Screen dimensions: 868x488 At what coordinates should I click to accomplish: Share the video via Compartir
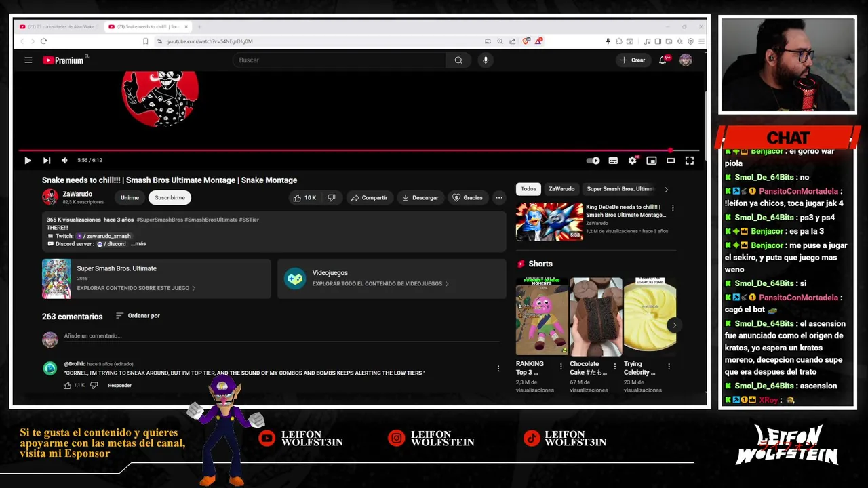[x=369, y=198]
